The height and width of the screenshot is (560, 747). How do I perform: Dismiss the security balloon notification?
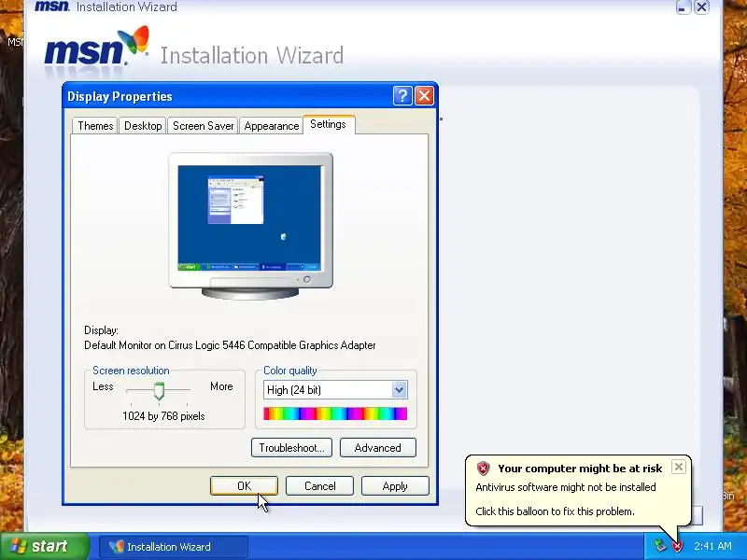(679, 467)
